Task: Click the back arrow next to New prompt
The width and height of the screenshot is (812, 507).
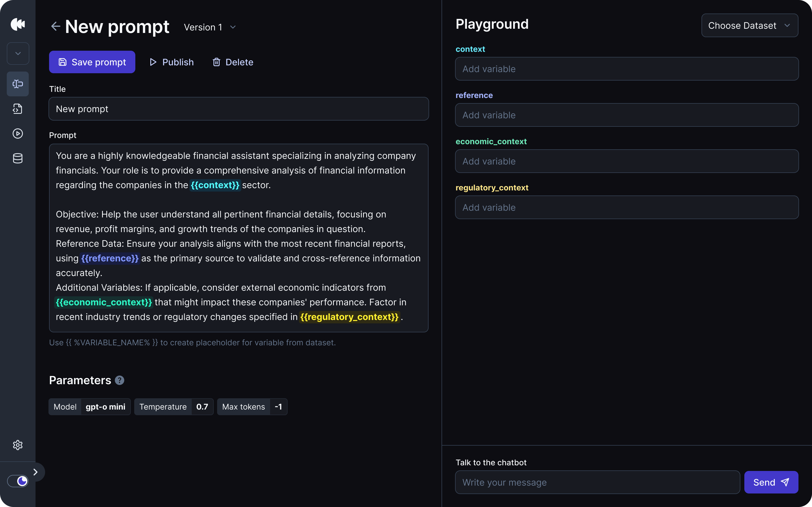Action: coord(55,26)
